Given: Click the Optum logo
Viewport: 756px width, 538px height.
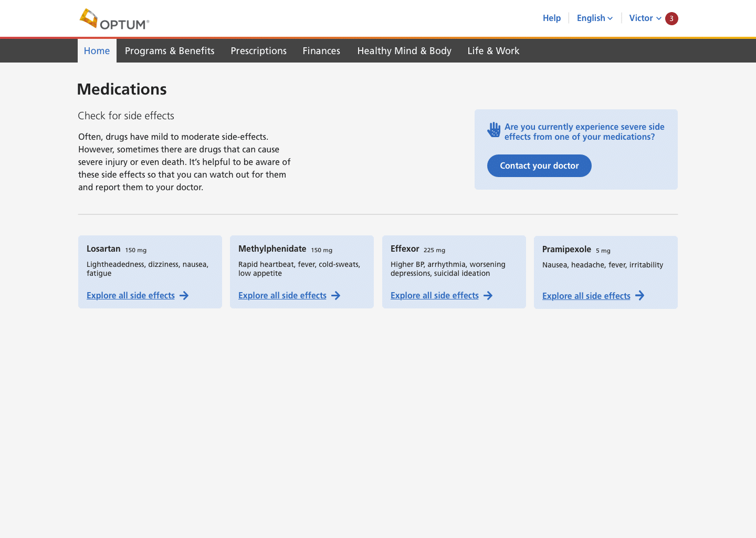Looking at the screenshot, I should pos(114,19).
